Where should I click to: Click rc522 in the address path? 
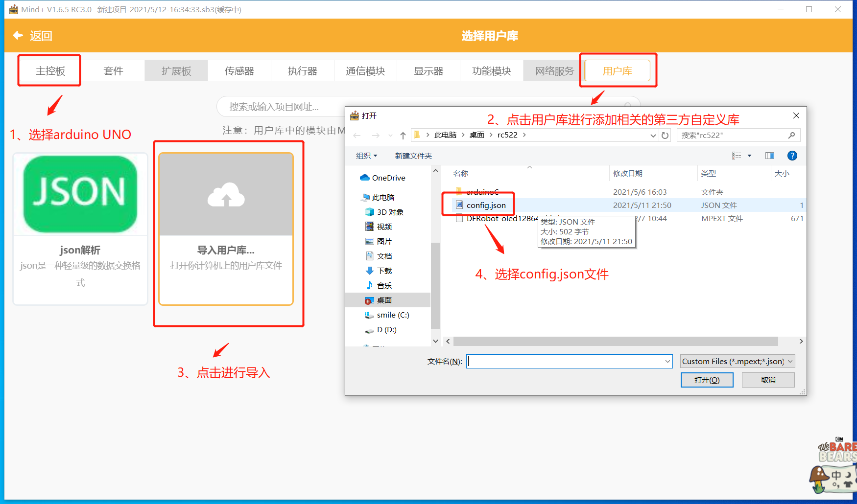click(x=507, y=135)
